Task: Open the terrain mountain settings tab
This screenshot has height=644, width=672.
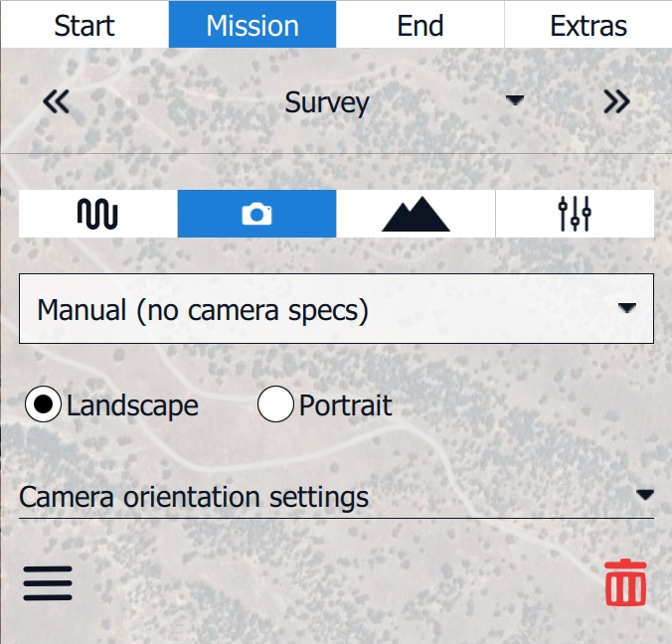Action: tap(416, 214)
